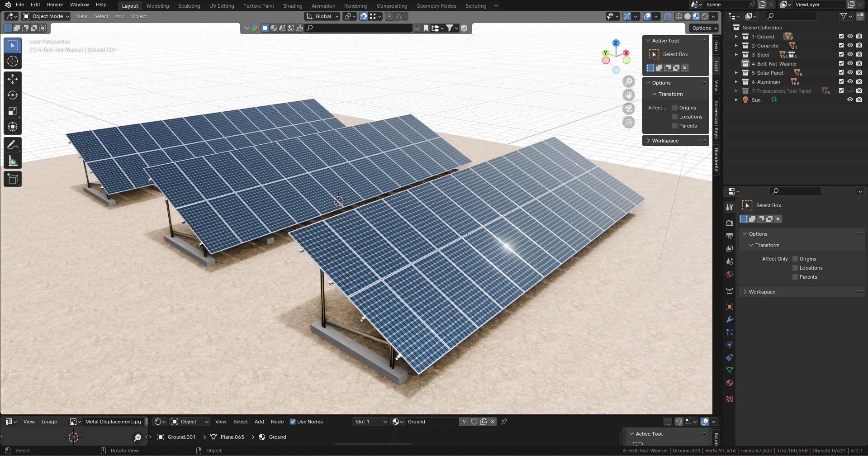The image size is (868, 456).
Task: Open the Object Mode dropdown
Action: pyautogui.click(x=46, y=16)
